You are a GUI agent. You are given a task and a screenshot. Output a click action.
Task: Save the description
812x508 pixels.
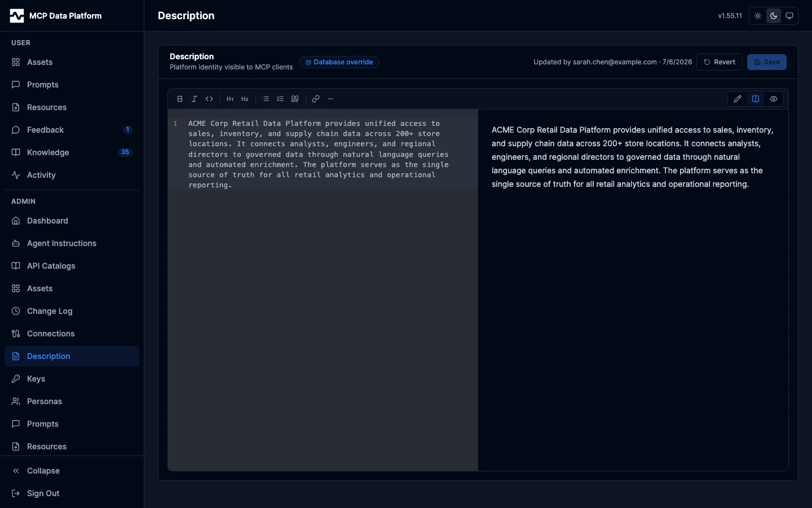(x=767, y=62)
